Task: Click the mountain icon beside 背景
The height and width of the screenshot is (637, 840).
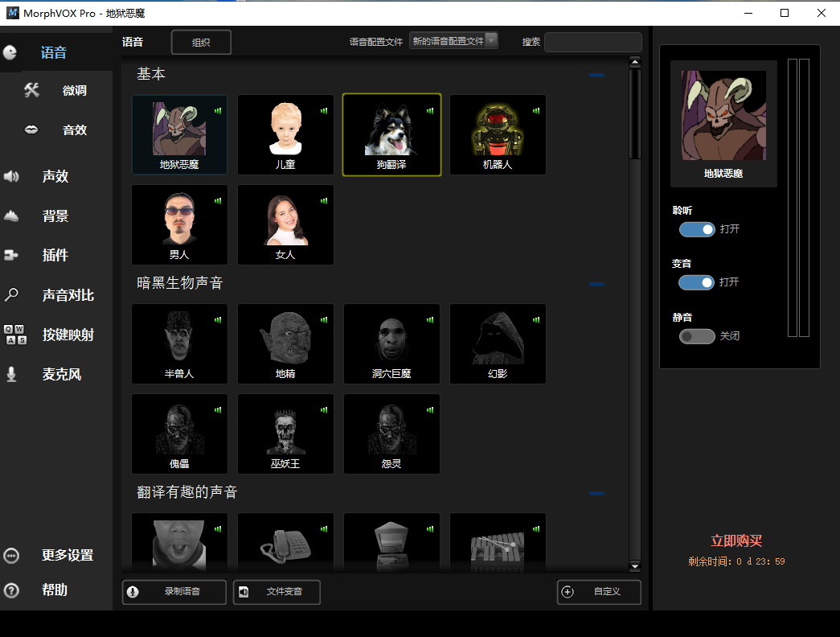Action: click(x=11, y=216)
